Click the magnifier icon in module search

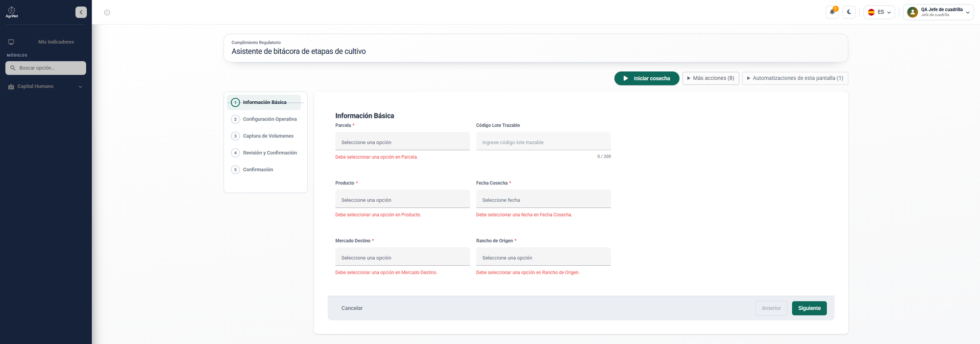(x=13, y=68)
